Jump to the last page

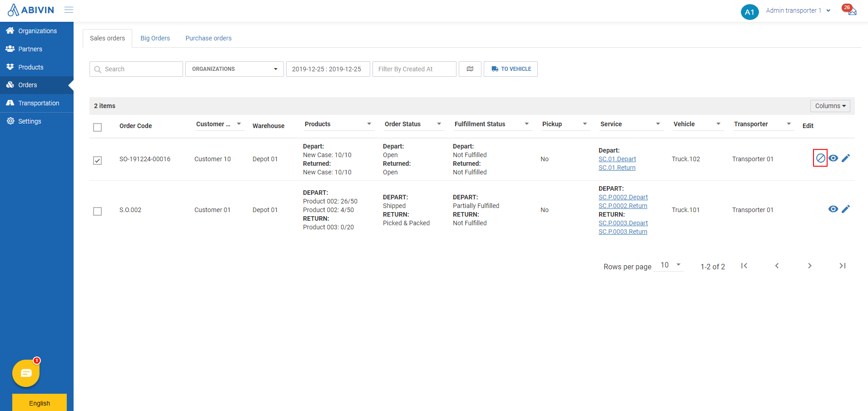tap(842, 266)
